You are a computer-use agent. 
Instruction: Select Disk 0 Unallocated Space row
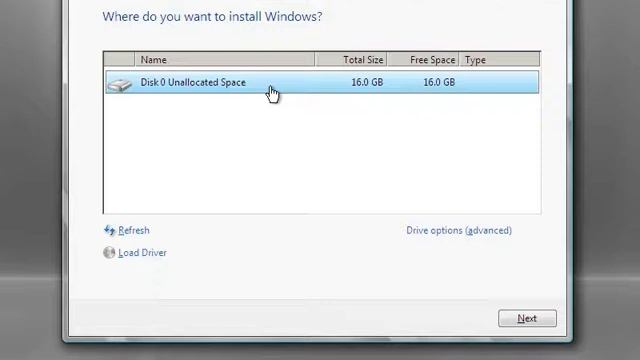[322, 82]
